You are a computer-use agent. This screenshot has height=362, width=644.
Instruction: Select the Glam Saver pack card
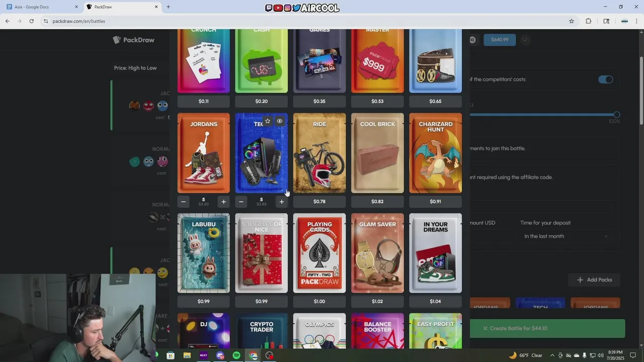(x=377, y=253)
